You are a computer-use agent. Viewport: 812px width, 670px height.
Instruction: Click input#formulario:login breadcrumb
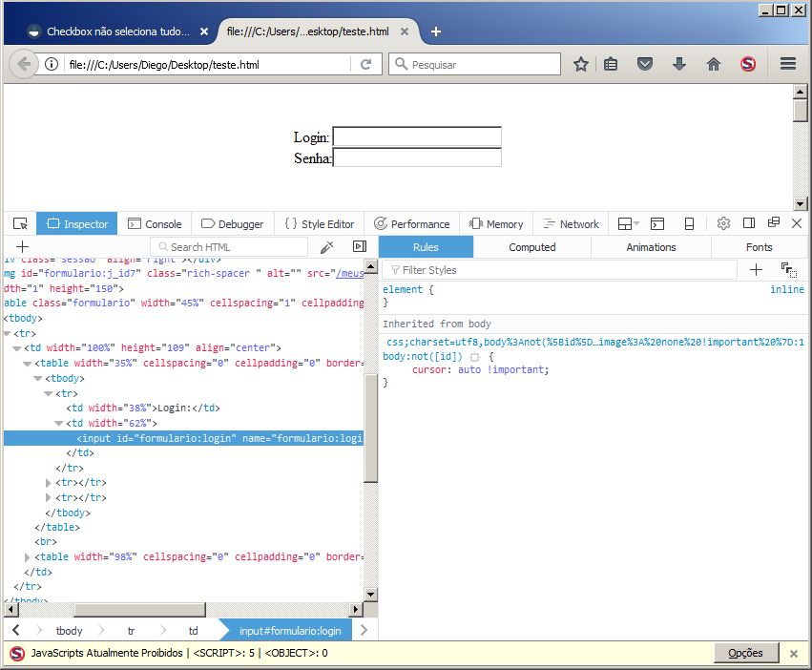[x=290, y=631]
